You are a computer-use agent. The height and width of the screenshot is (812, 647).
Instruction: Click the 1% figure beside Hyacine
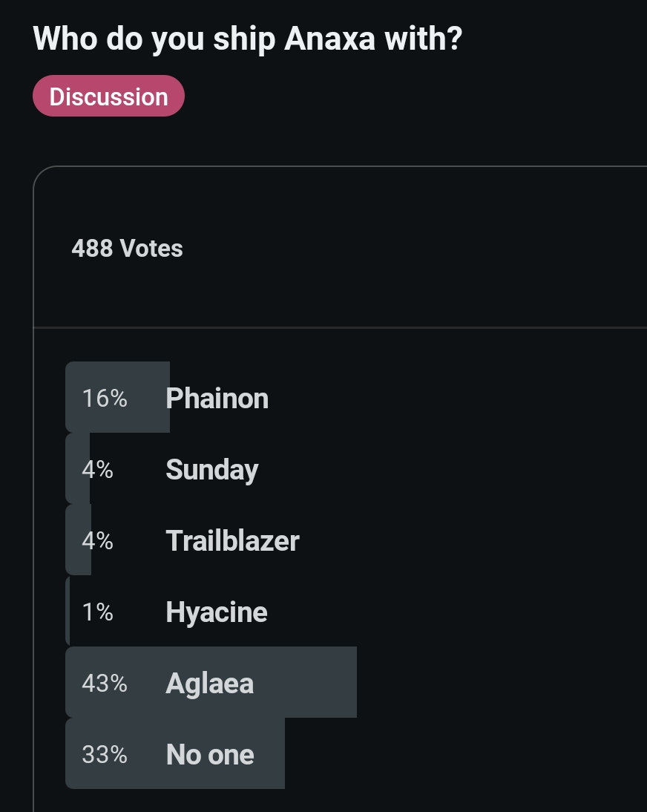click(x=97, y=612)
